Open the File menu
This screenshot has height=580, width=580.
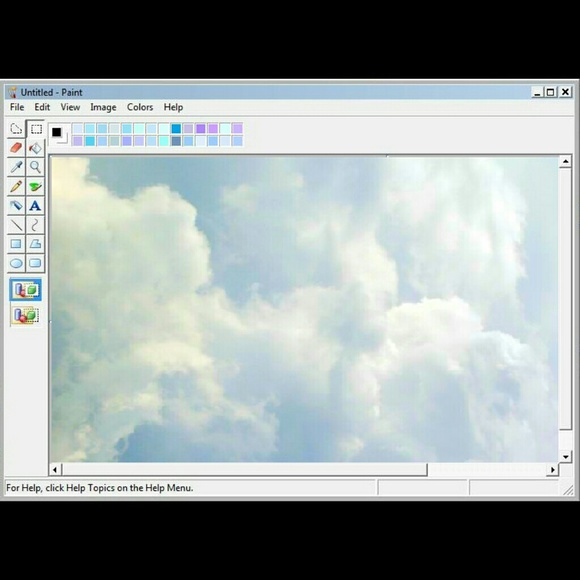(x=17, y=107)
